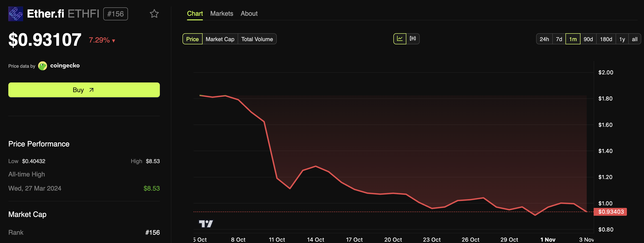The height and width of the screenshot is (243, 644).
Task: Select the Price chart toggle
Action: click(x=192, y=39)
